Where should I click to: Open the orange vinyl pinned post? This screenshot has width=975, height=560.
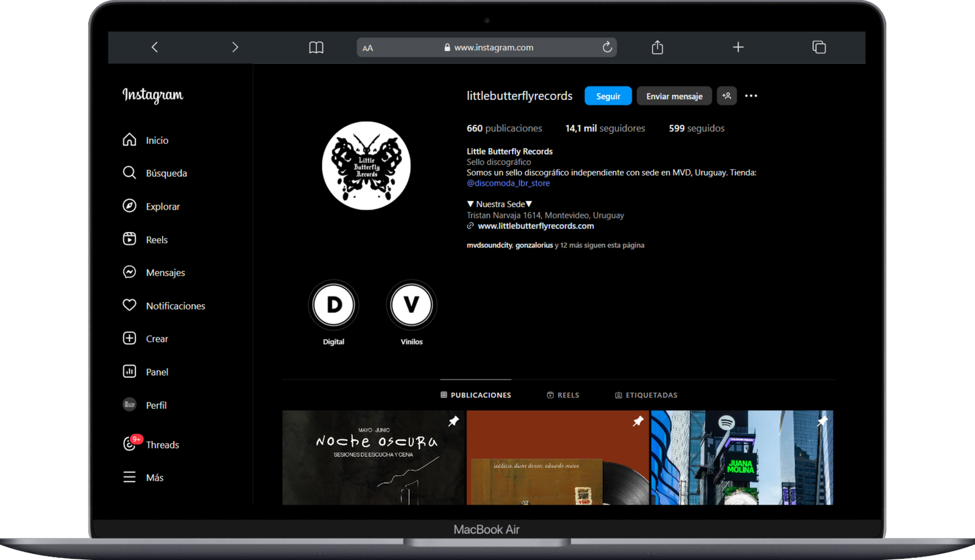pos(558,458)
